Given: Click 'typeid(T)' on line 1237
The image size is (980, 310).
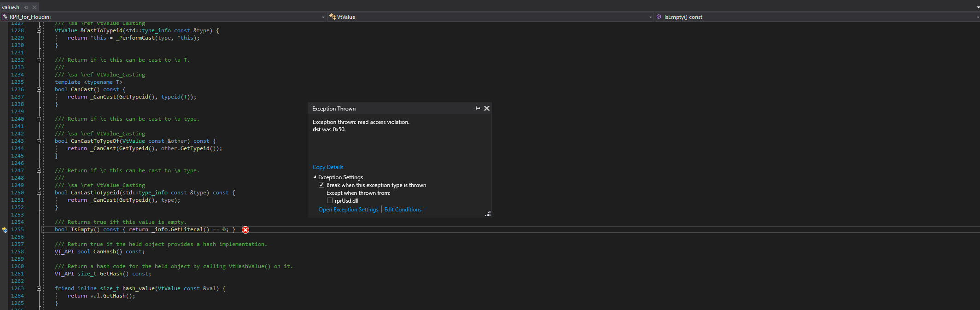Looking at the screenshot, I should pos(175,97).
